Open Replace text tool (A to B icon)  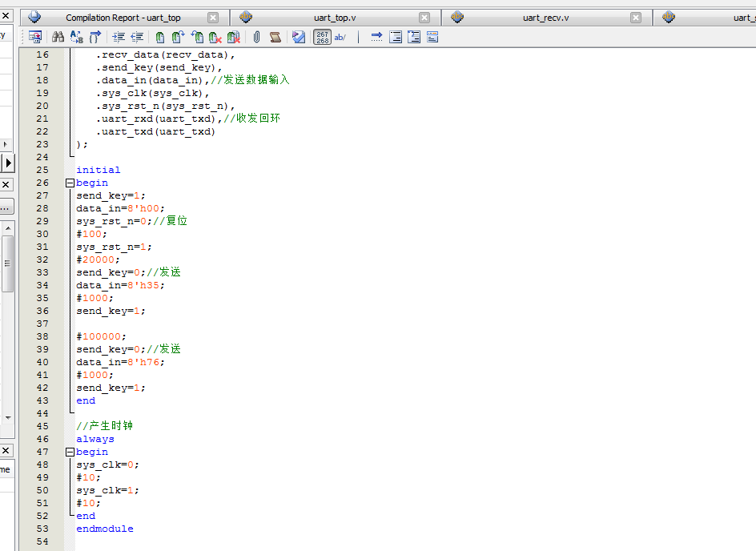tap(77, 37)
